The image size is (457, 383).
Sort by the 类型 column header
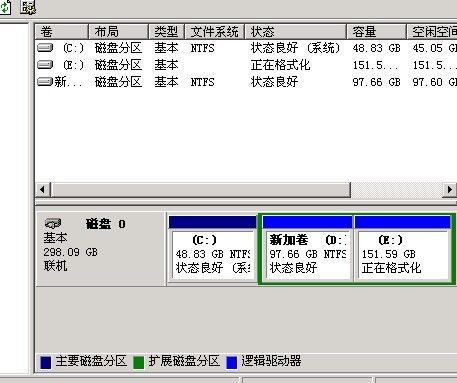[167, 32]
